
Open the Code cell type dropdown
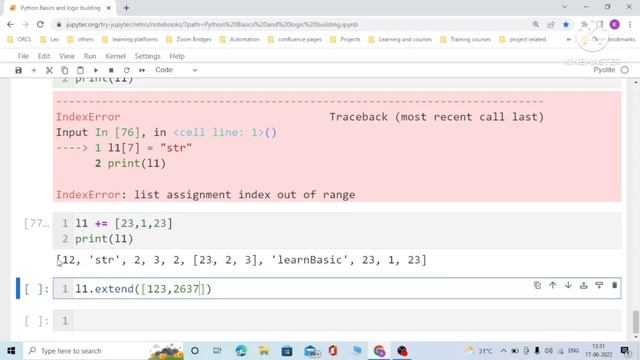tap(176, 70)
